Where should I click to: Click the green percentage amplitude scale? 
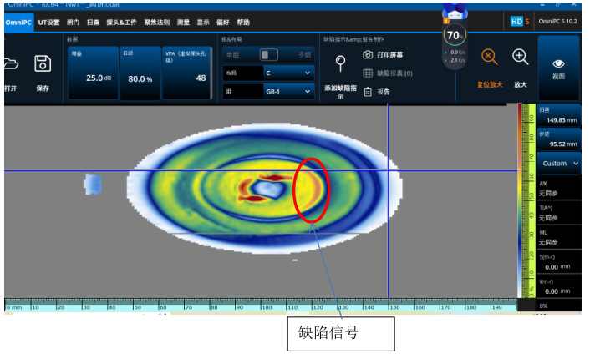point(531,200)
